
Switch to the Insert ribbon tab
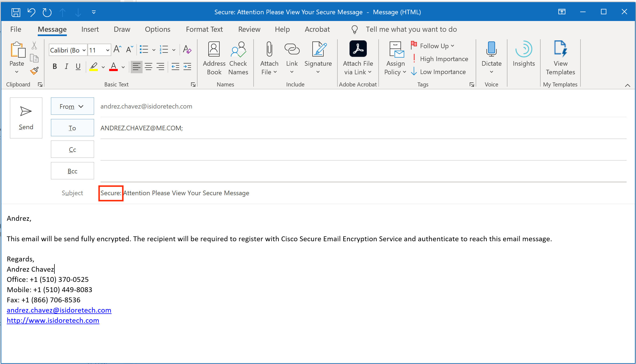pyautogui.click(x=90, y=29)
